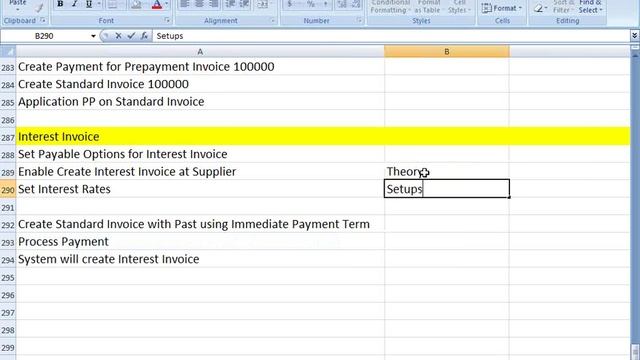Open the Alignment dialog launcher
Image resolution: width=640 pixels, height=360 pixels.
click(273, 20)
